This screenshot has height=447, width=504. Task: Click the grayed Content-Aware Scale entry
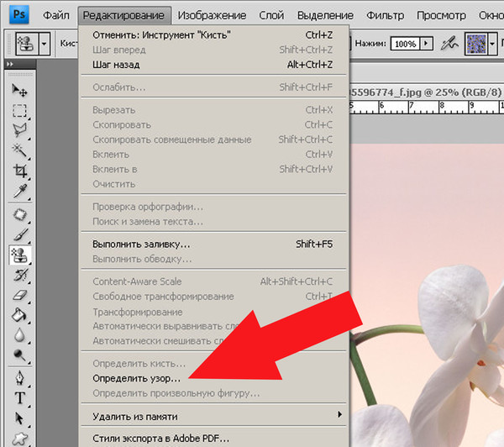coord(213,281)
